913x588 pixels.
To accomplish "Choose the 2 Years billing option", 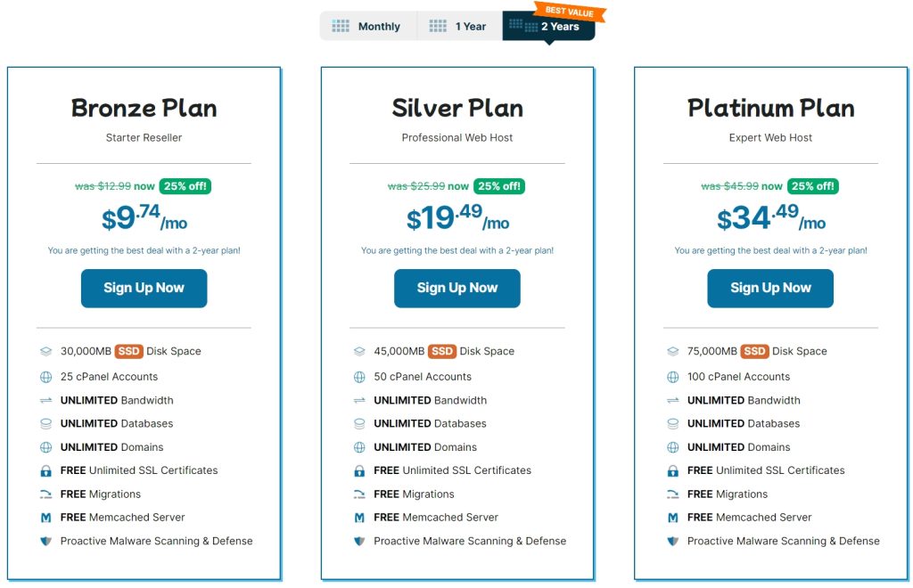I will tap(547, 27).
